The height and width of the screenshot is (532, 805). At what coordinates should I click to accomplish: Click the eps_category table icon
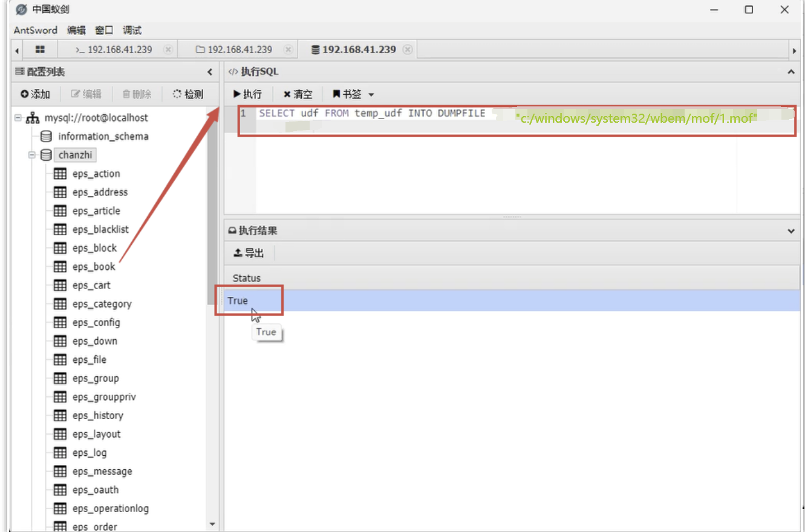[x=60, y=304]
